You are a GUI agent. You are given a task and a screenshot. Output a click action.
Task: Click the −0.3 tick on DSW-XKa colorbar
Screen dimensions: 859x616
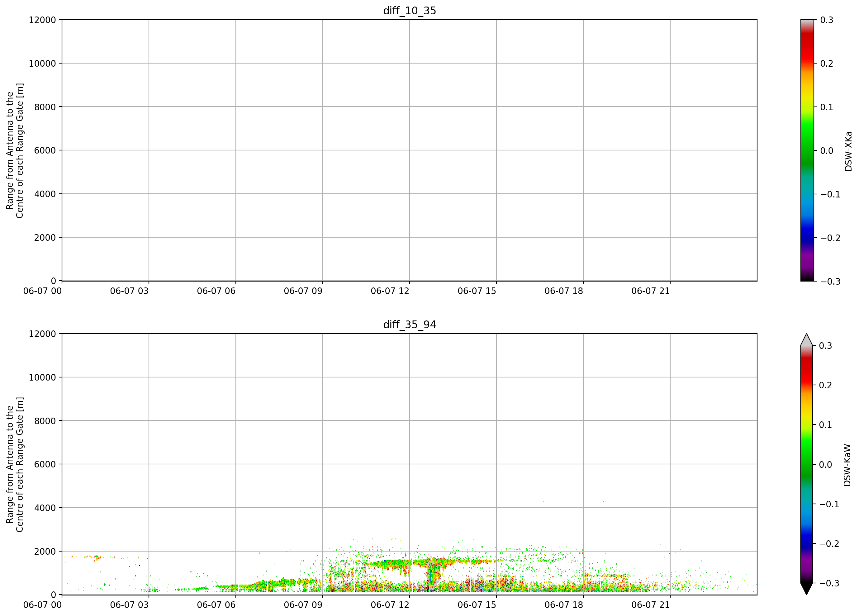(x=830, y=281)
